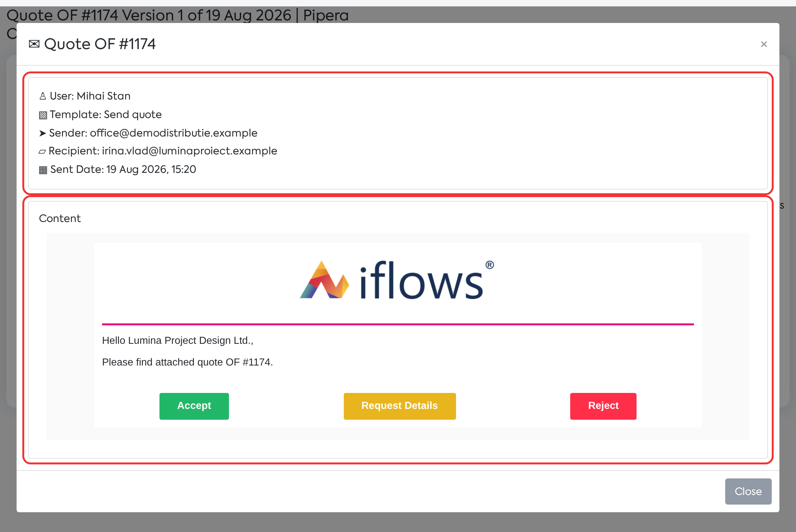Click the 'Content' section heading
Viewport: 796px width, 532px height.
point(60,218)
